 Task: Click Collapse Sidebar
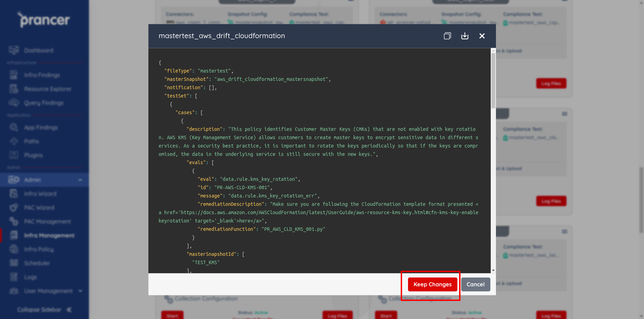44,309
